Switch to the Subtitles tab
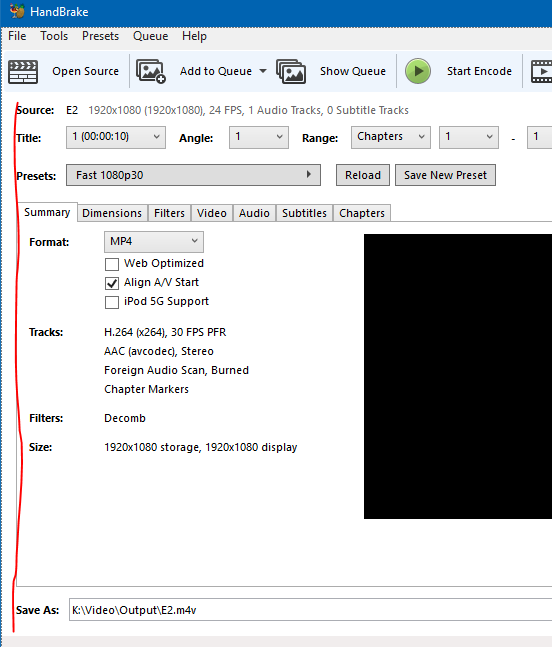Viewport: 552px width, 647px height. pyautogui.click(x=304, y=213)
